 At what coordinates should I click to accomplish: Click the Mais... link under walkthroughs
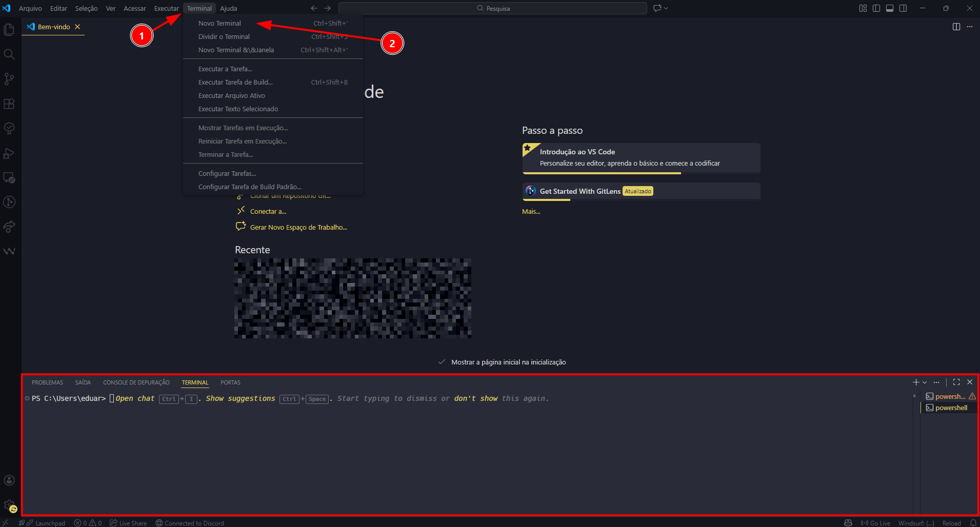[531, 211]
